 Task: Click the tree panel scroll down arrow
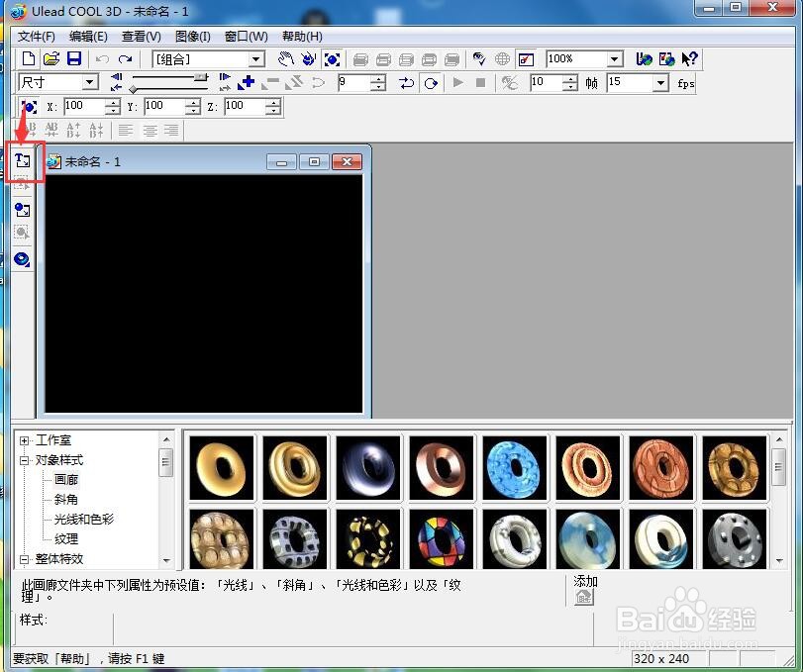(x=166, y=561)
